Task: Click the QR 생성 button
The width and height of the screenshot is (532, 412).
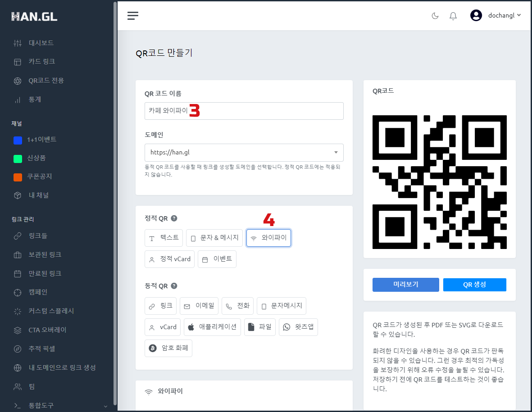Action: [x=475, y=285]
